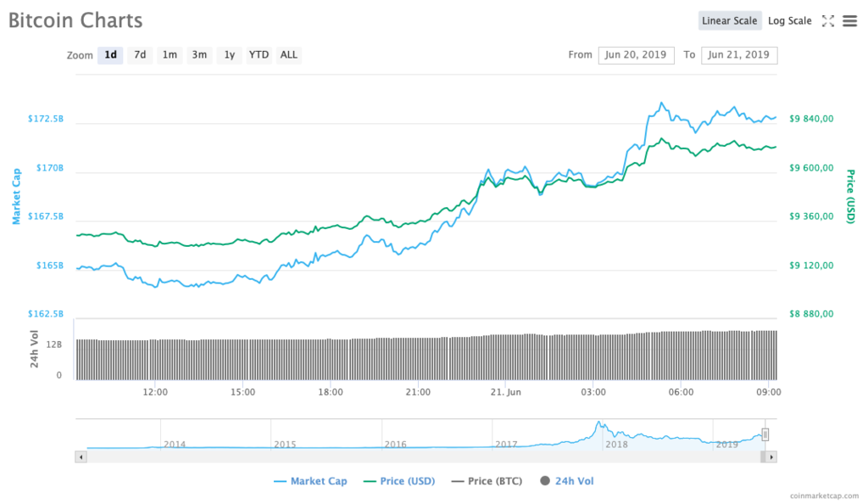Click the 18:00 time axis label
The height and width of the screenshot is (504, 868).
point(330,391)
